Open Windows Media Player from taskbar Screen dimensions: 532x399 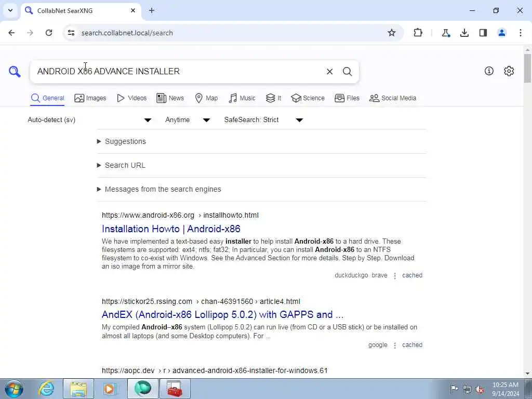tap(109, 389)
